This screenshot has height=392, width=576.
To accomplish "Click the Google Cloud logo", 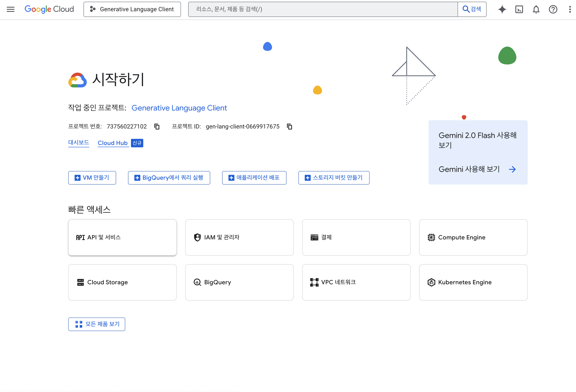I will [x=49, y=9].
